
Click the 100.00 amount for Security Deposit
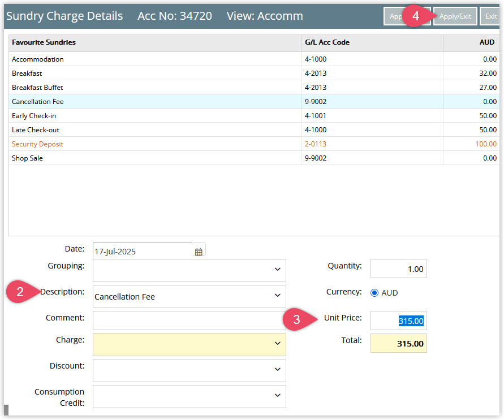pos(486,144)
